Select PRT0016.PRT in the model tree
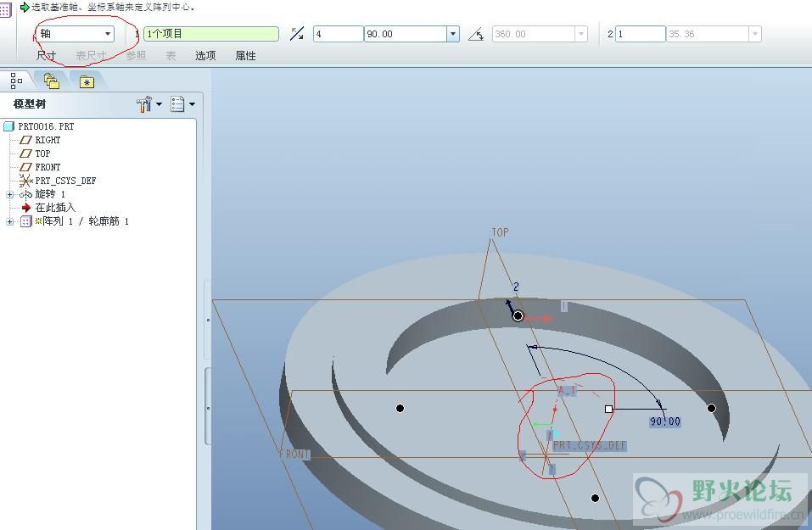 pyautogui.click(x=46, y=126)
